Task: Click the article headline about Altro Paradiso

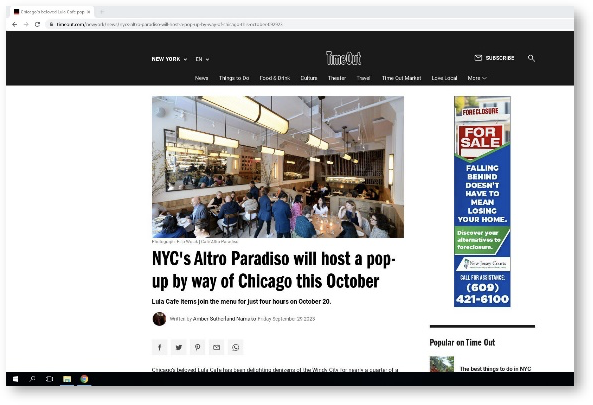Action: coord(273,270)
